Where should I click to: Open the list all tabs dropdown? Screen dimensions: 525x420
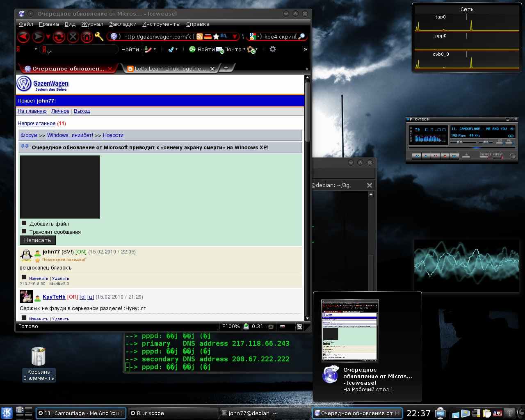coord(307,69)
